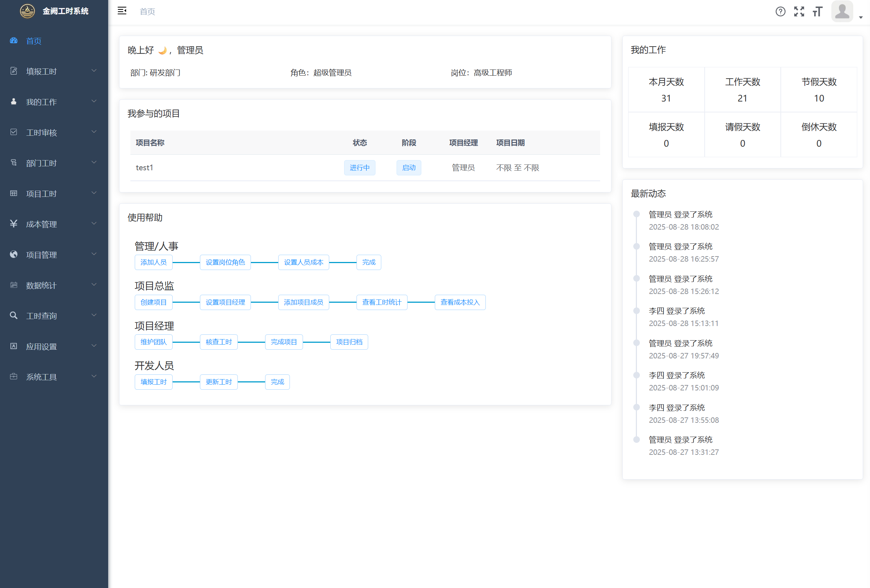
Task: Click the user avatar in header
Action: [x=842, y=11]
